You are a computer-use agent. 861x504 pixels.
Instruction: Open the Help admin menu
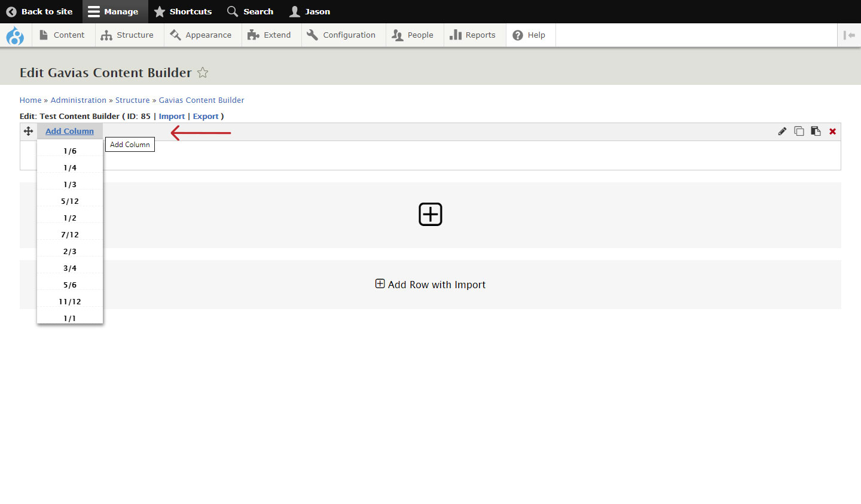click(530, 35)
